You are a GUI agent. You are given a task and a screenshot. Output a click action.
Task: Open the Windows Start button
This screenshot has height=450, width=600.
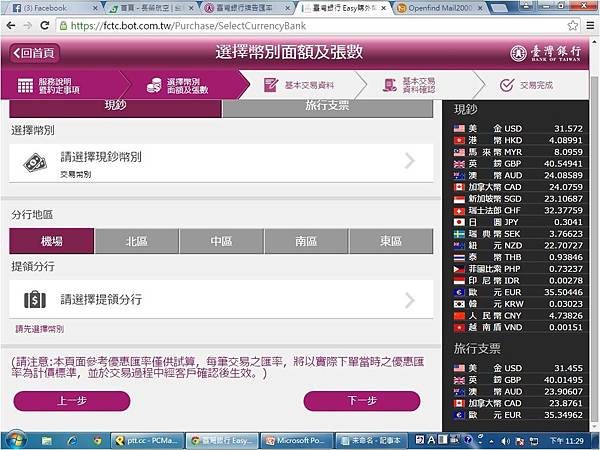15,441
